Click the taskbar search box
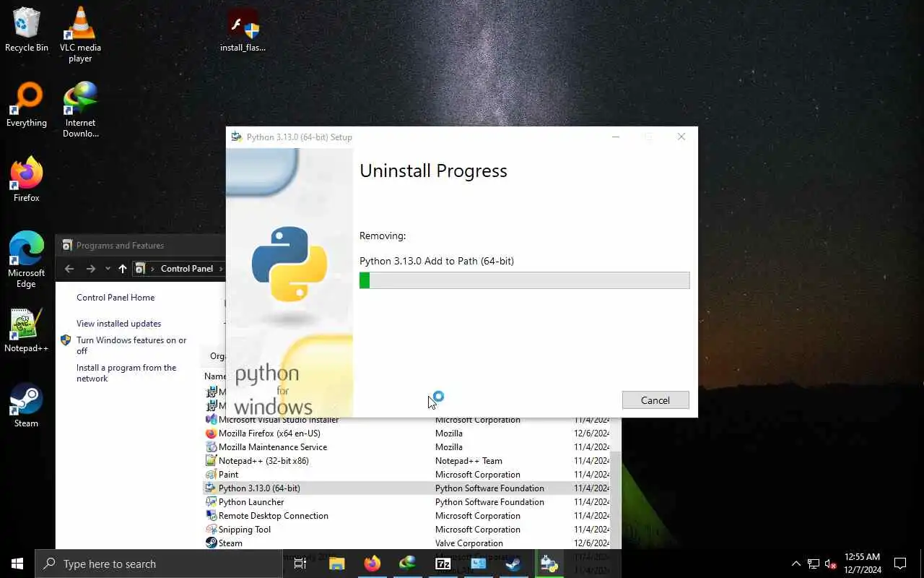Image resolution: width=924 pixels, height=578 pixels. [x=159, y=564]
